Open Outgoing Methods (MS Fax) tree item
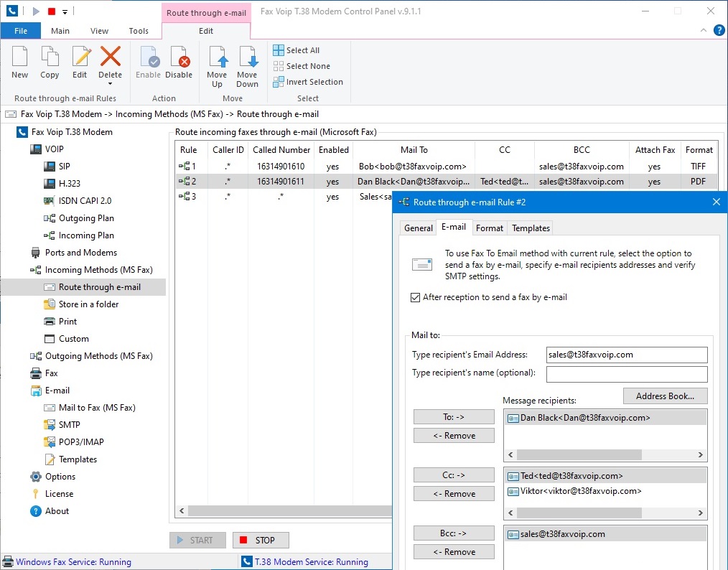This screenshot has width=728, height=570. 92,356
